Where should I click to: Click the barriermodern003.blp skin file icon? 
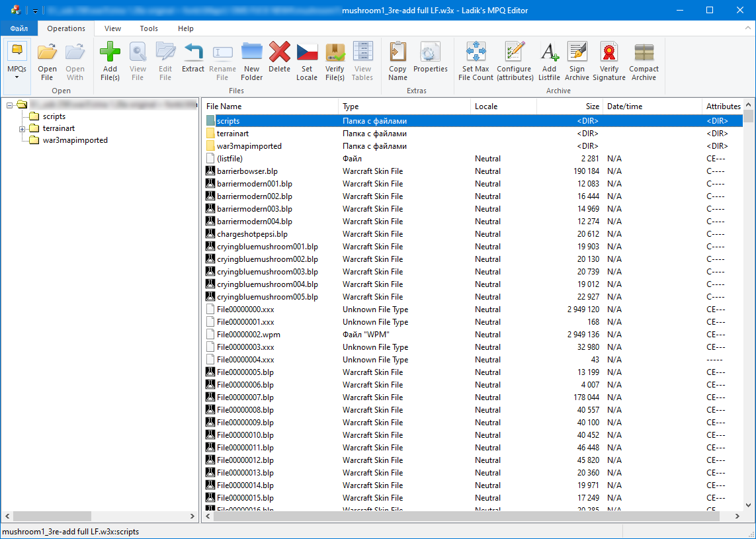click(210, 208)
